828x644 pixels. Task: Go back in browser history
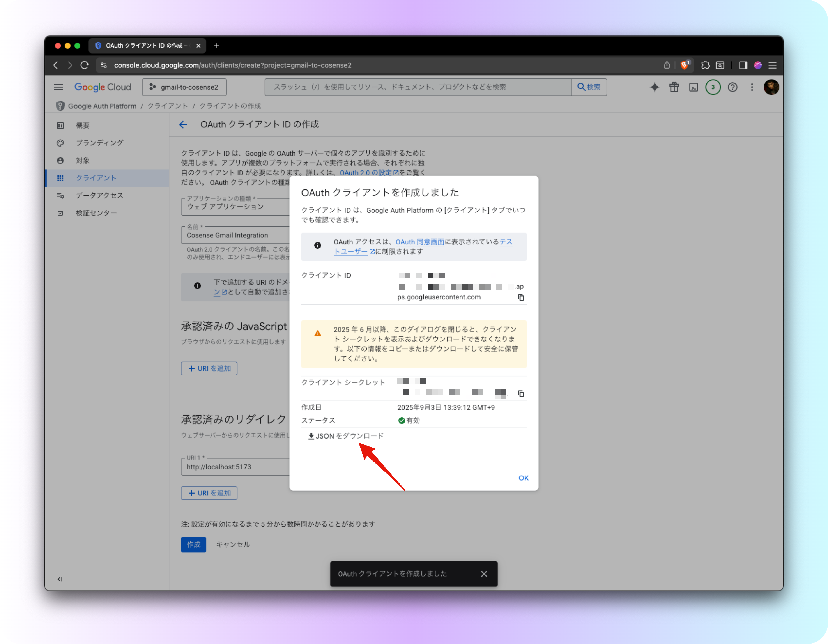pyautogui.click(x=56, y=65)
